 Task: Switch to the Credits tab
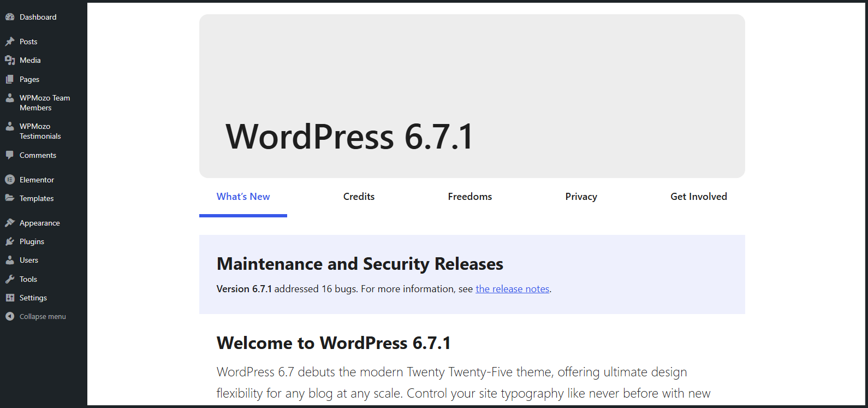click(x=359, y=197)
